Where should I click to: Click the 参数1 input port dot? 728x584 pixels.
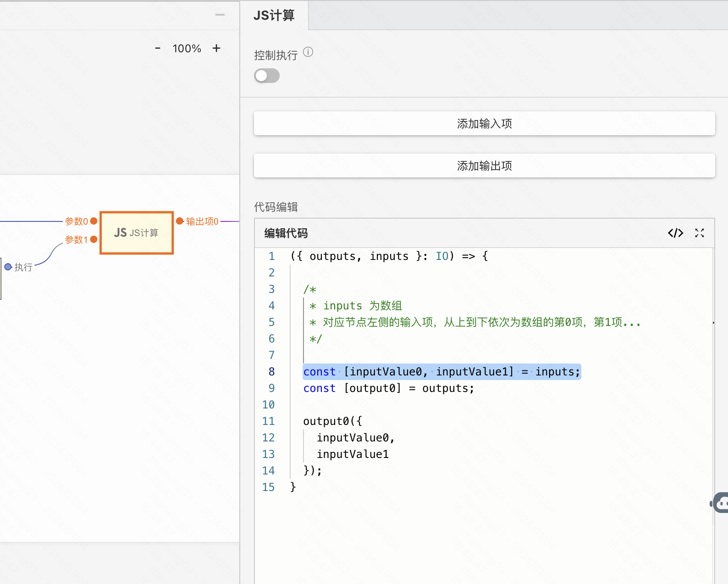click(x=94, y=239)
